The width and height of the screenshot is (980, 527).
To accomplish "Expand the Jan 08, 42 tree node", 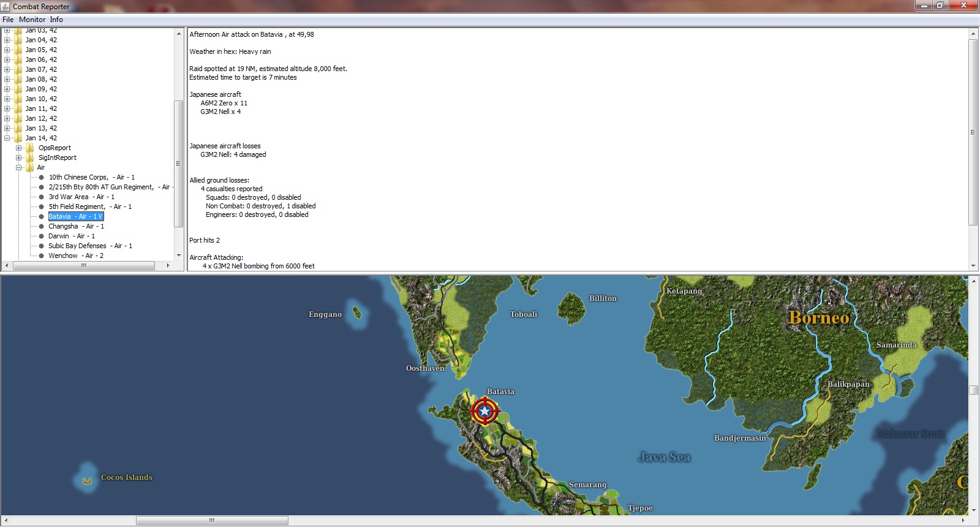I will 7,79.
